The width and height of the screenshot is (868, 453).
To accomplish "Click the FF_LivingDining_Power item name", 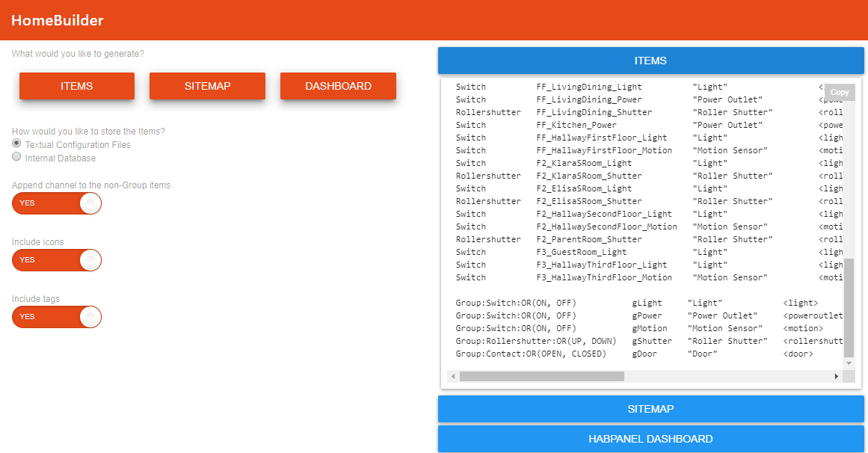I will click(x=589, y=99).
